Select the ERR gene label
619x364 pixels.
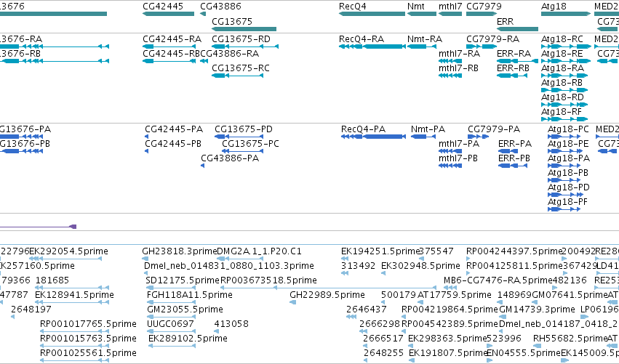tap(505, 21)
